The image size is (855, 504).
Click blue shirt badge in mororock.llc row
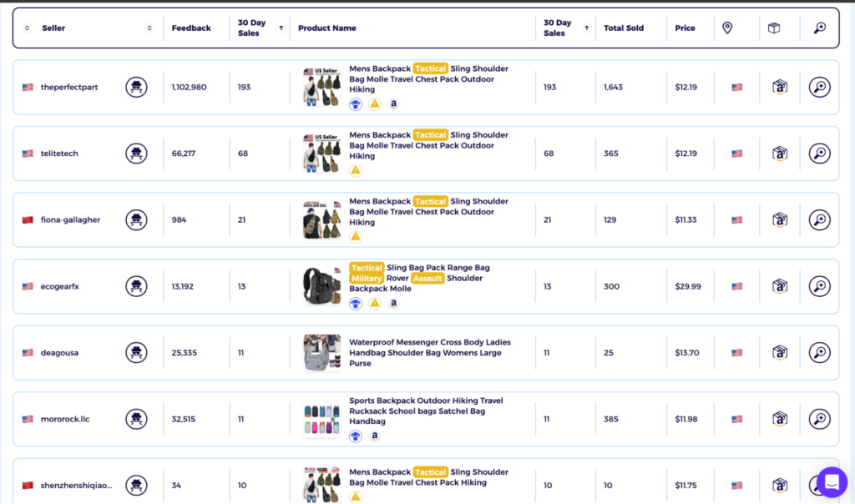click(356, 436)
